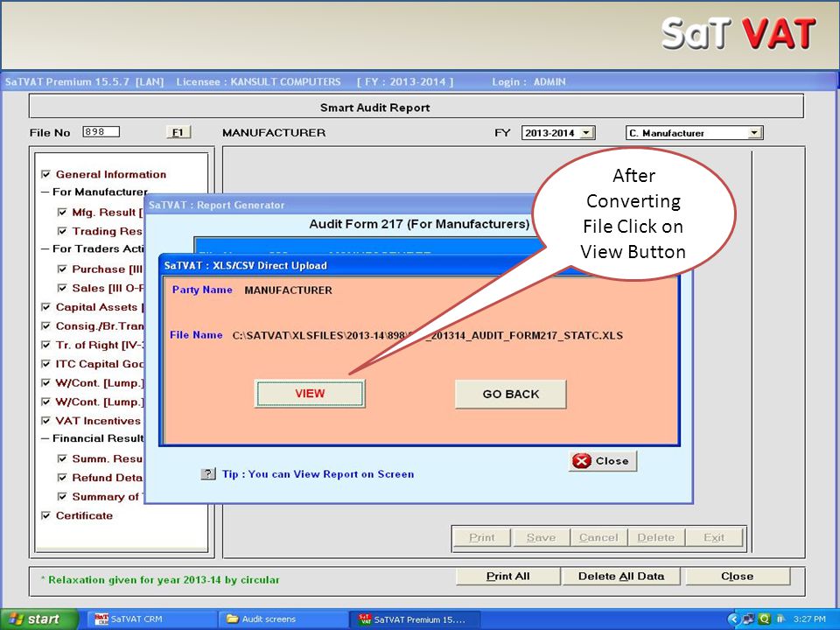Toggle Mfg. Result checkbox
840x630 pixels.
[x=62, y=212]
